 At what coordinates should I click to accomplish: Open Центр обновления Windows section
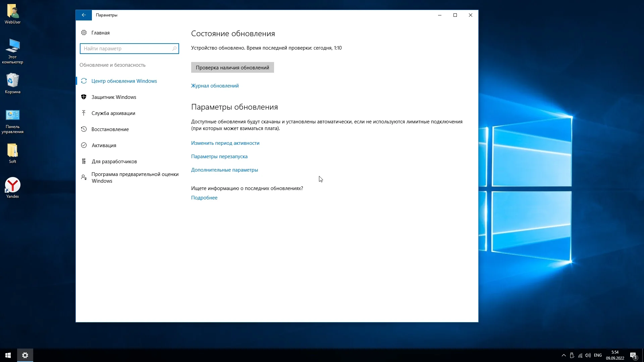coord(124,81)
